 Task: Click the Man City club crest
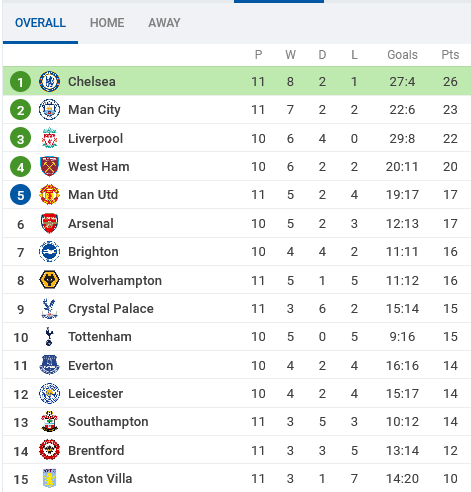(x=49, y=110)
